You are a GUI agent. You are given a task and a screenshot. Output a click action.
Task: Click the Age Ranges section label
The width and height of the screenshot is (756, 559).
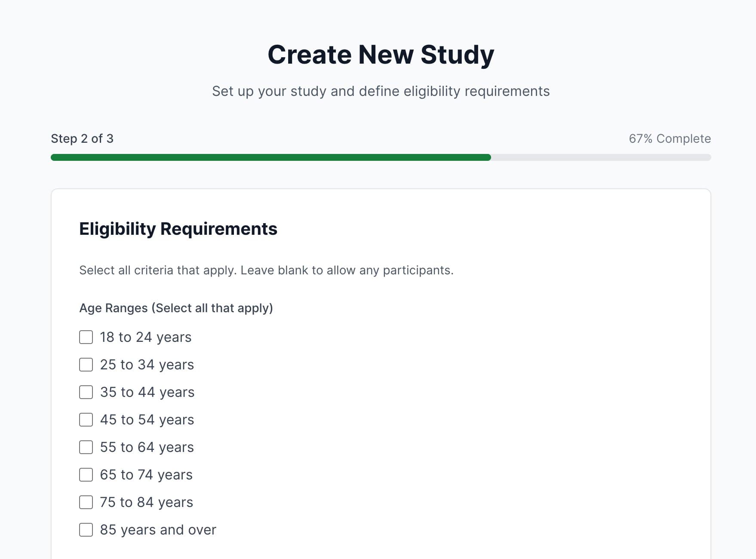click(x=176, y=308)
